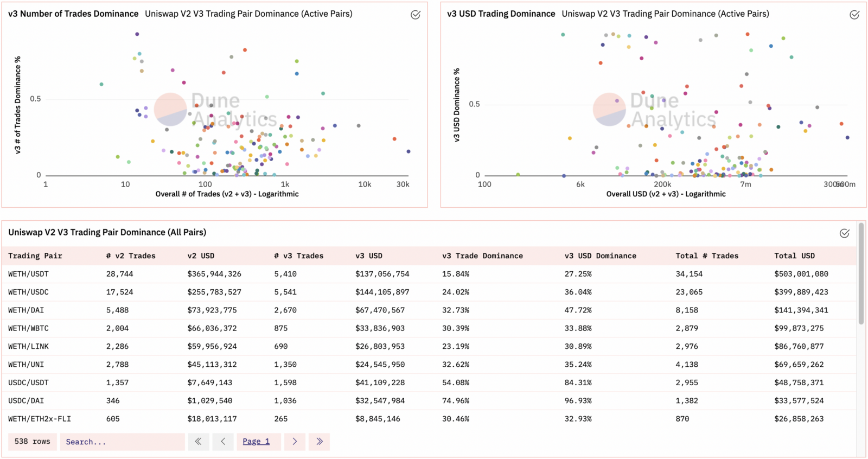The height and width of the screenshot is (459, 868).
Task: Click the 1,598 v3 Trades value
Action: click(285, 382)
